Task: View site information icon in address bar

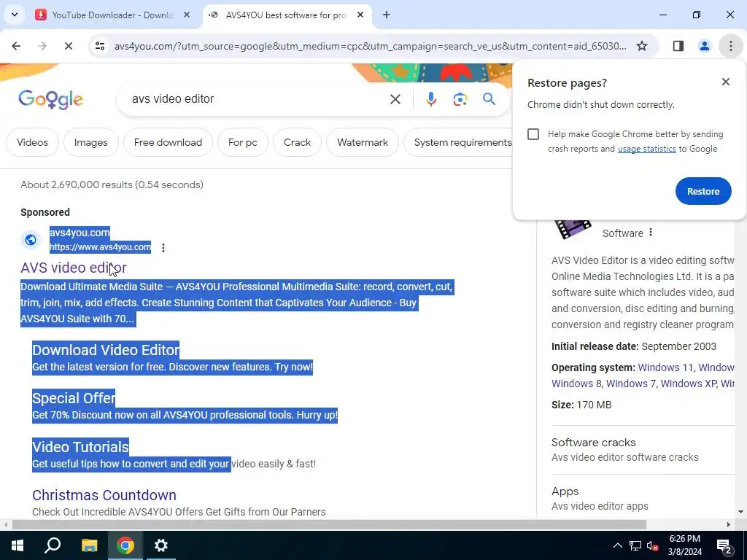Action: point(100,46)
